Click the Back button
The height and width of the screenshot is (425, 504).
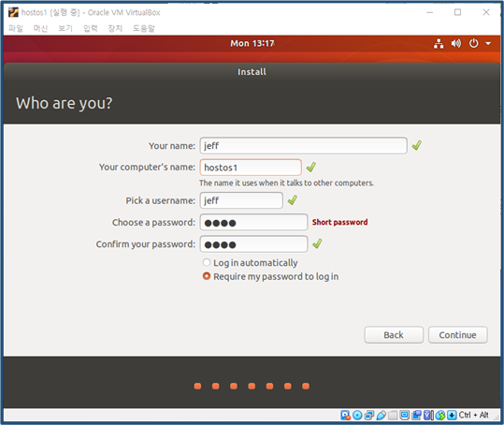tap(394, 335)
